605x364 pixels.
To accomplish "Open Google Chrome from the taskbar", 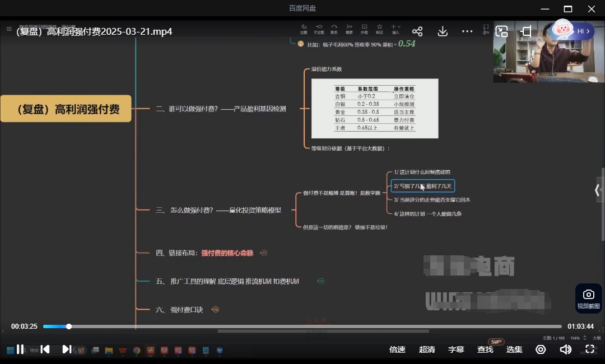I will pyautogui.click(x=137, y=350).
